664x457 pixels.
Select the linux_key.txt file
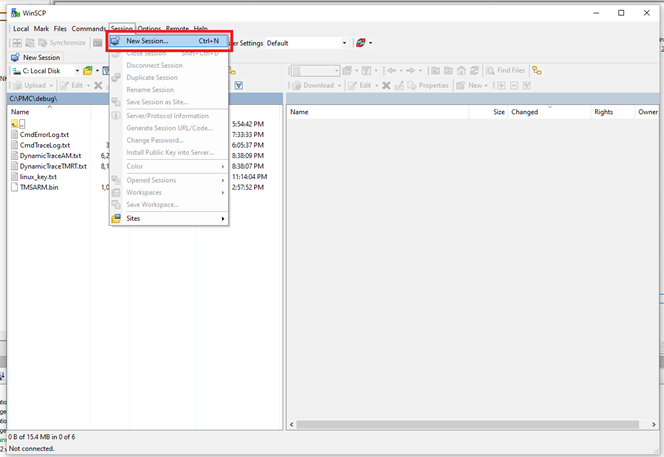38,176
